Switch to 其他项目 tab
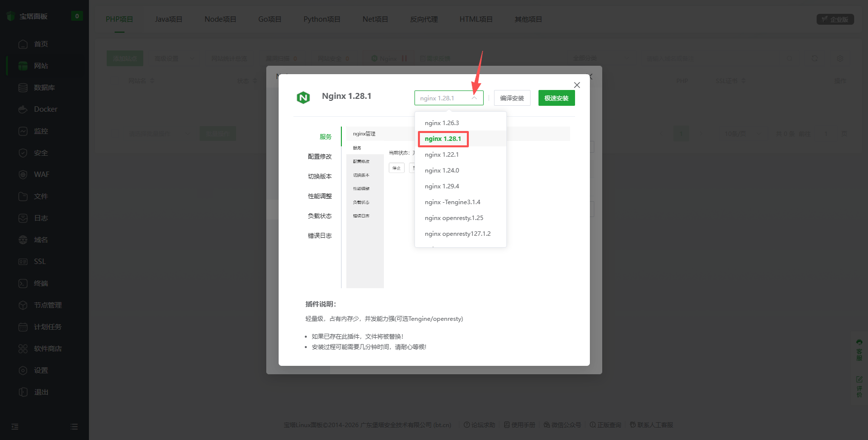 click(528, 19)
